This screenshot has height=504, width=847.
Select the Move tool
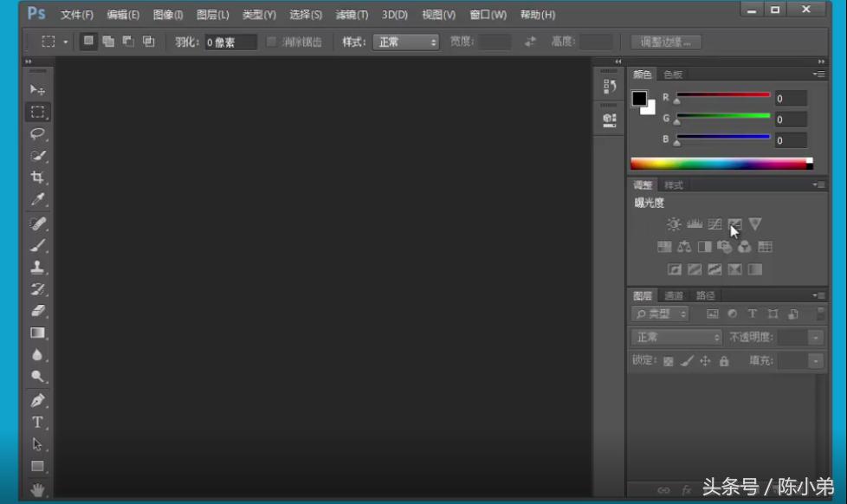36,90
